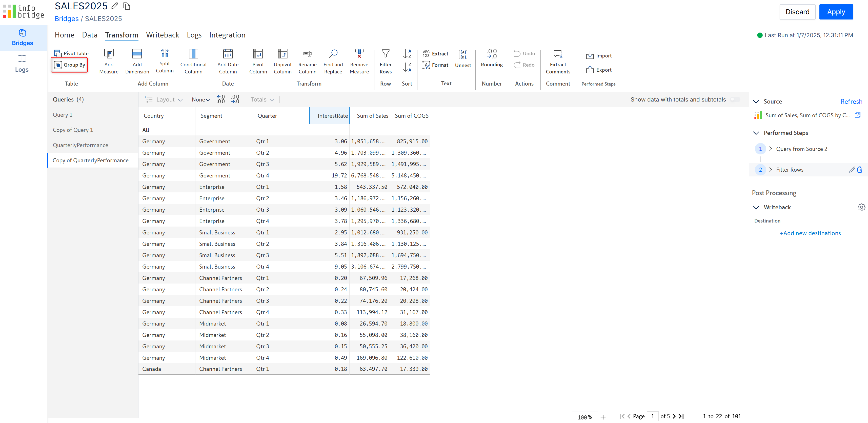The width and height of the screenshot is (868, 423).
Task: Click the Writeback settings gear
Action: 861,207
